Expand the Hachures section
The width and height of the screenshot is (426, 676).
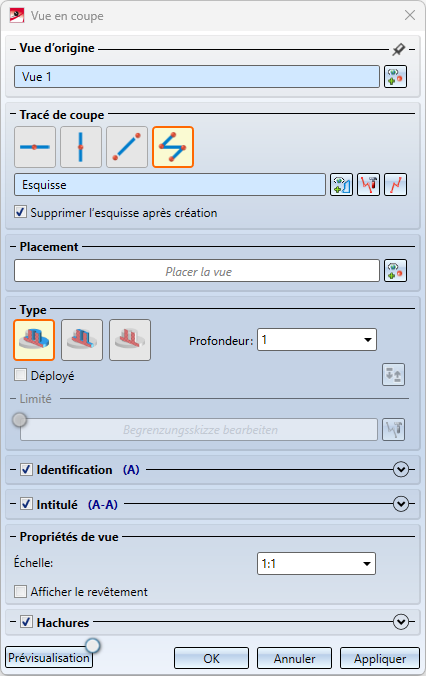click(x=401, y=622)
